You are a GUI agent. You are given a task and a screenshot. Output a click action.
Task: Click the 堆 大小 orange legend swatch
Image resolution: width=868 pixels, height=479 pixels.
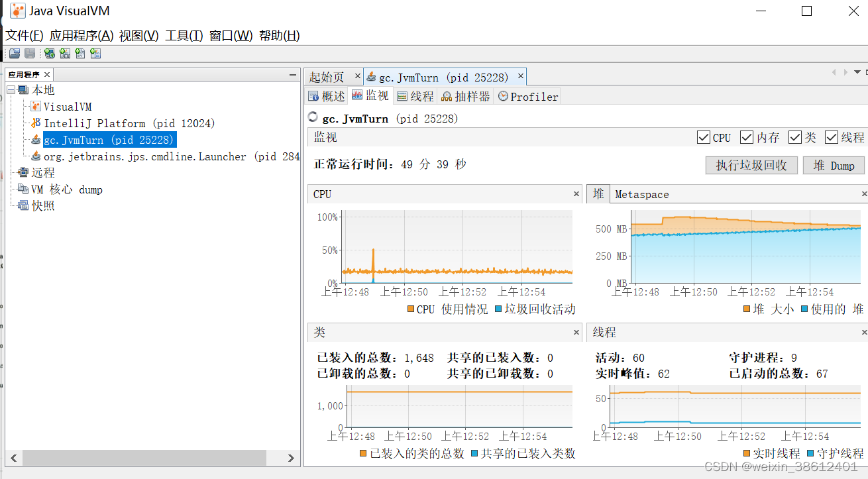pyautogui.click(x=748, y=309)
